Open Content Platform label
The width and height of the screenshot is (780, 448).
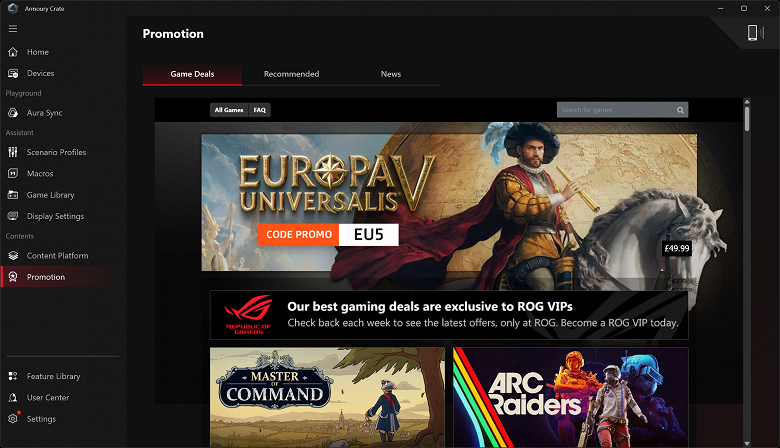(x=57, y=256)
